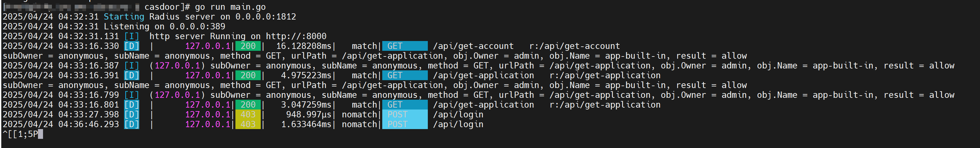The width and height of the screenshot is (980, 148).
Task: Click the 0.0.0.0:389 listening address
Action: [197, 27]
